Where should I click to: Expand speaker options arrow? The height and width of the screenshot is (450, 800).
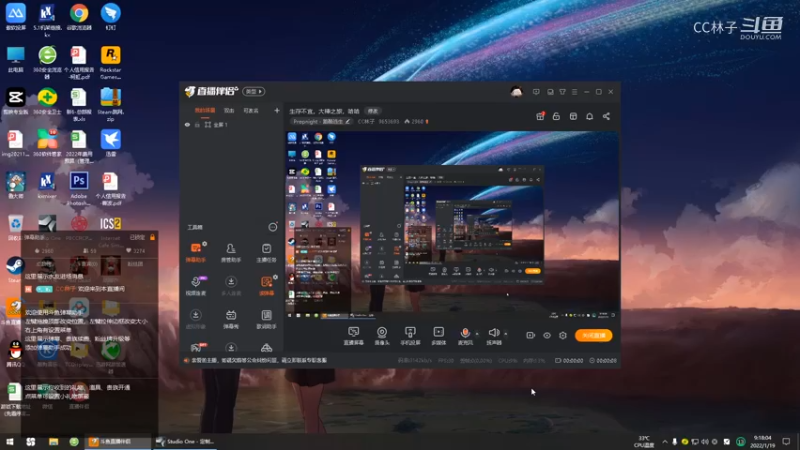tap(506, 334)
